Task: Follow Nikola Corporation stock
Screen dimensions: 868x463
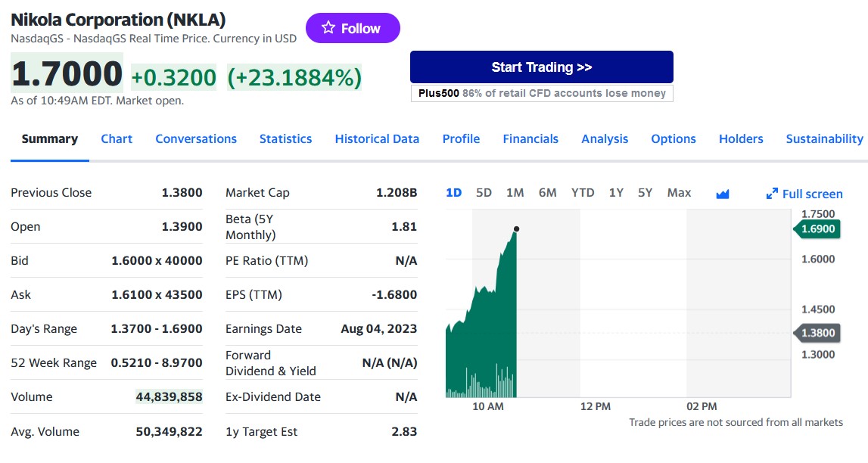Action: 353,28
